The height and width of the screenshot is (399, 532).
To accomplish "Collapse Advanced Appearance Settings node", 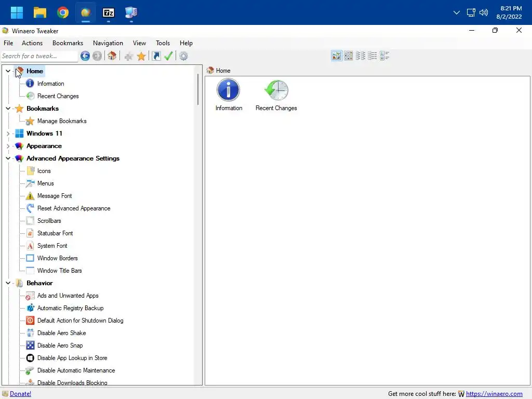I will click(x=8, y=158).
